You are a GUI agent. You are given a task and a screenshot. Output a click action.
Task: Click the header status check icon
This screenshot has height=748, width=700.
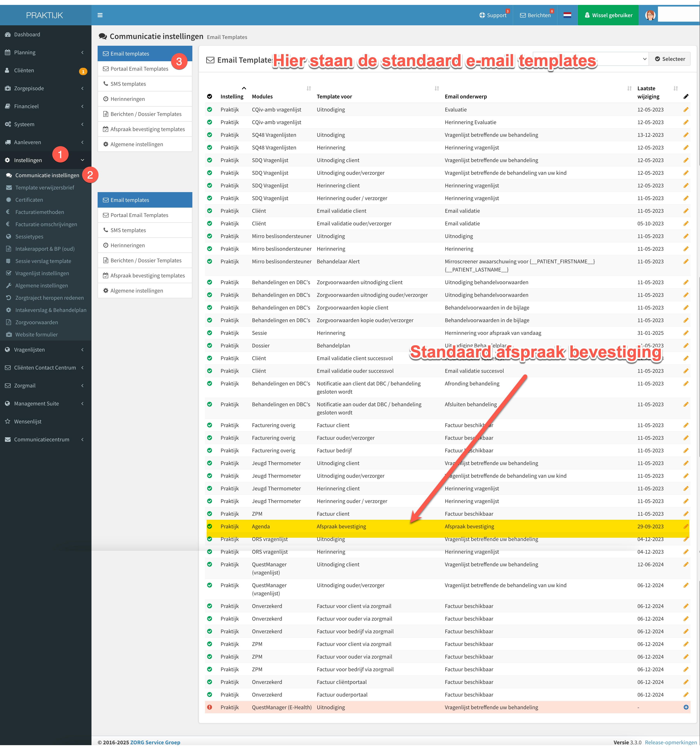click(210, 96)
